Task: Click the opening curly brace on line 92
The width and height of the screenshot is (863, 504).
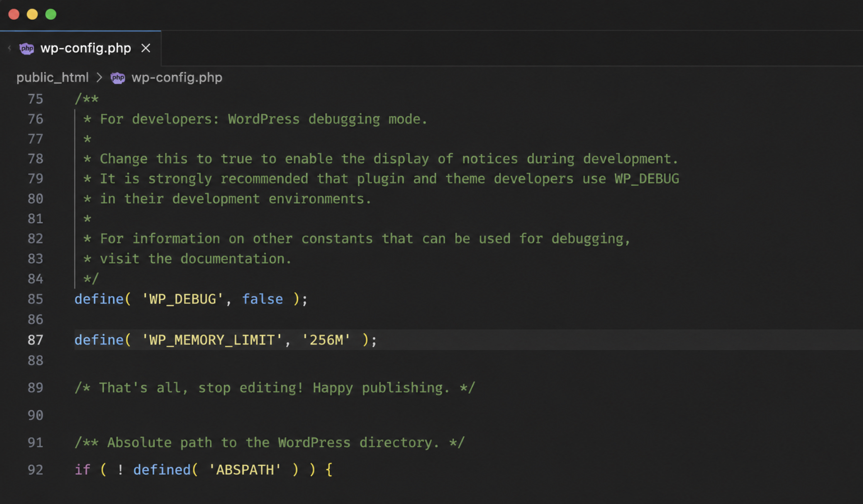Action: (x=329, y=470)
